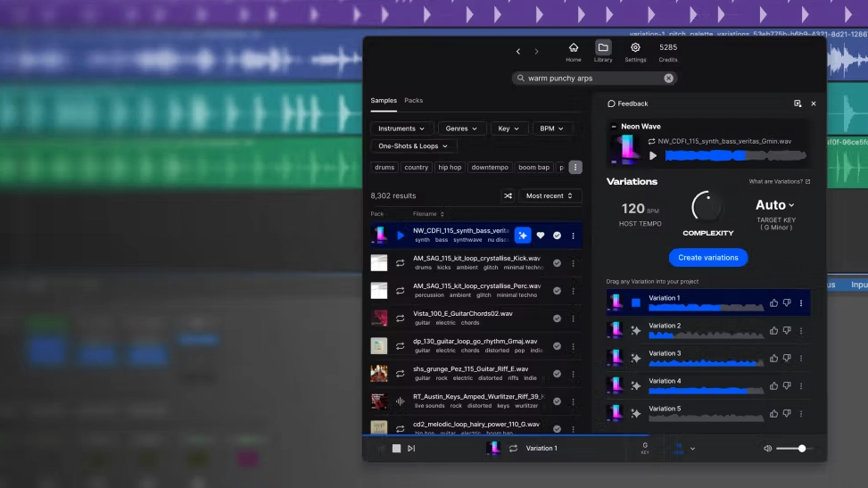Open the One-Shots & Loops dropdown
The height and width of the screenshot is (488, 868).
click(413, 146)
